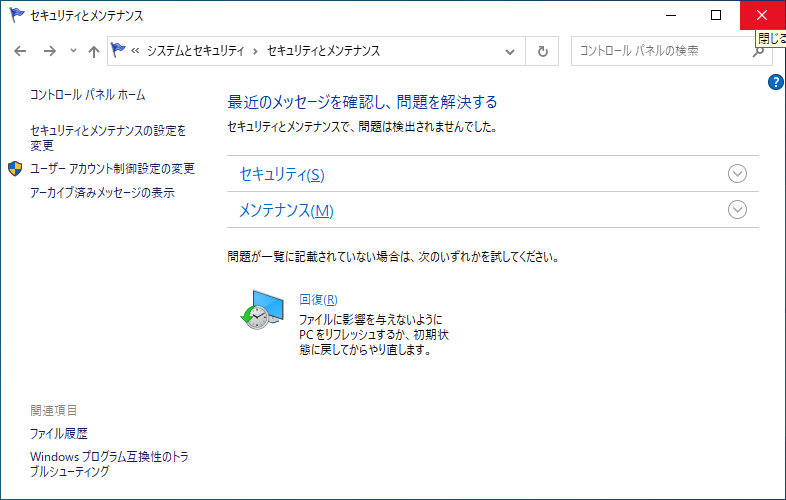This screenshot has width=786, height=500.
Task: Click the forward navigation arrow
Action: pyautogui.click(x=48, y=51)
